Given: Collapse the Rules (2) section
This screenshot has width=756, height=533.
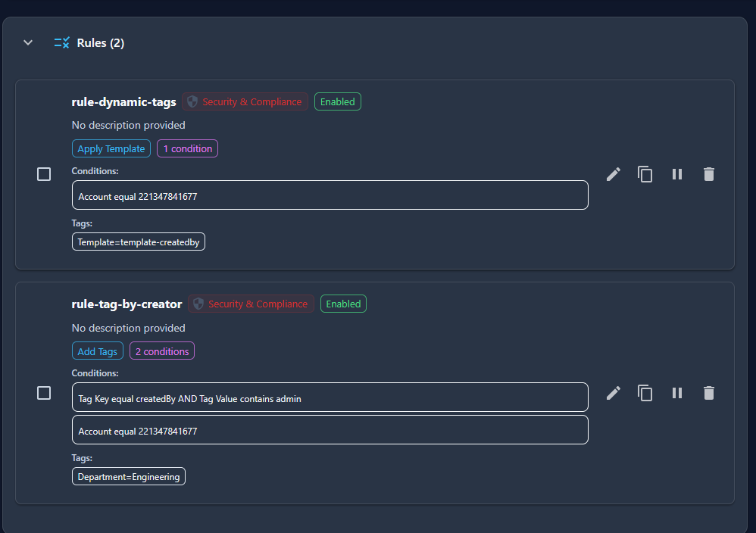Looking at the screenshot, I should [28, 42].
